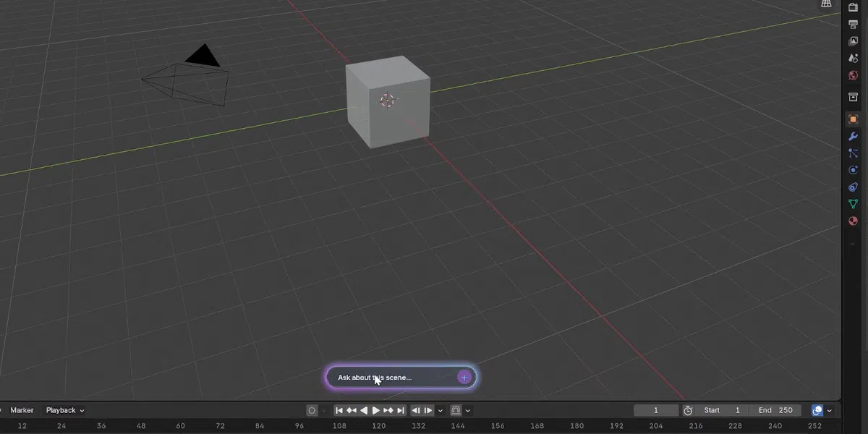
Task: Jump to the timeline end frame
Action: point(400,410)
